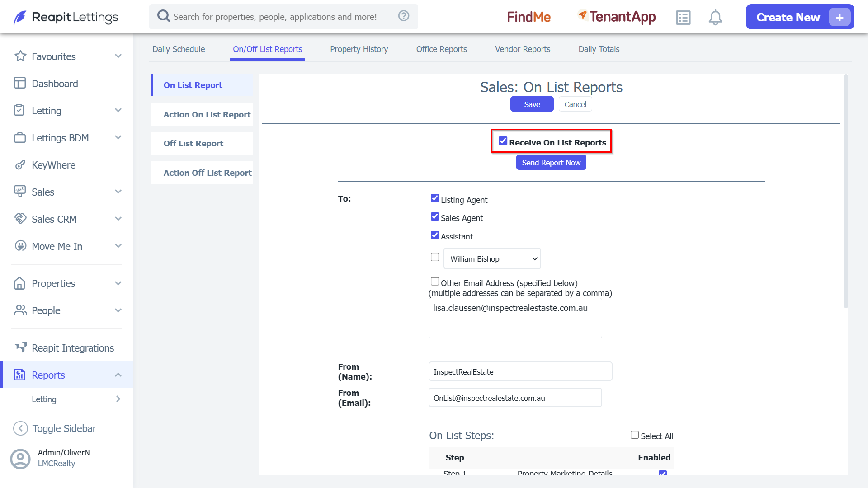Click the Save button
The image size is (868, 488).
coord(532,104)
